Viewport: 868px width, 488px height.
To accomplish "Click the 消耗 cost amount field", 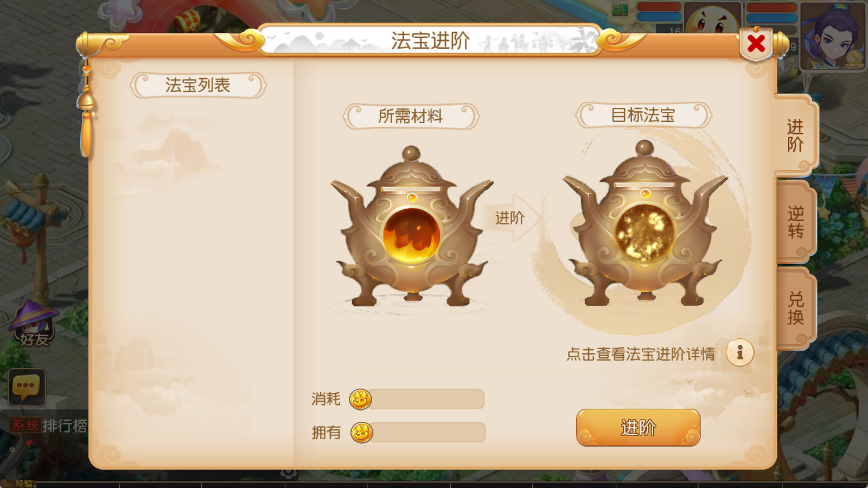I will 427,400.
